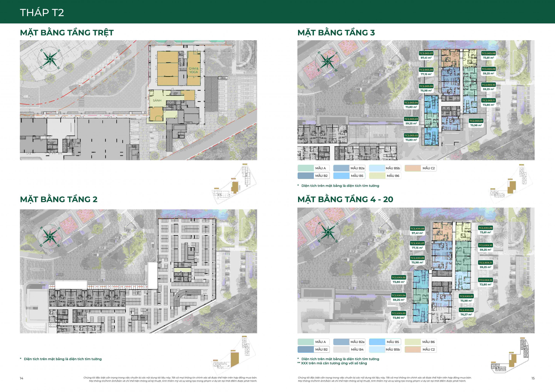Select unit tag TC2.003.07 97,41 m²
The image size is (555, 392).
pos(426,56)
